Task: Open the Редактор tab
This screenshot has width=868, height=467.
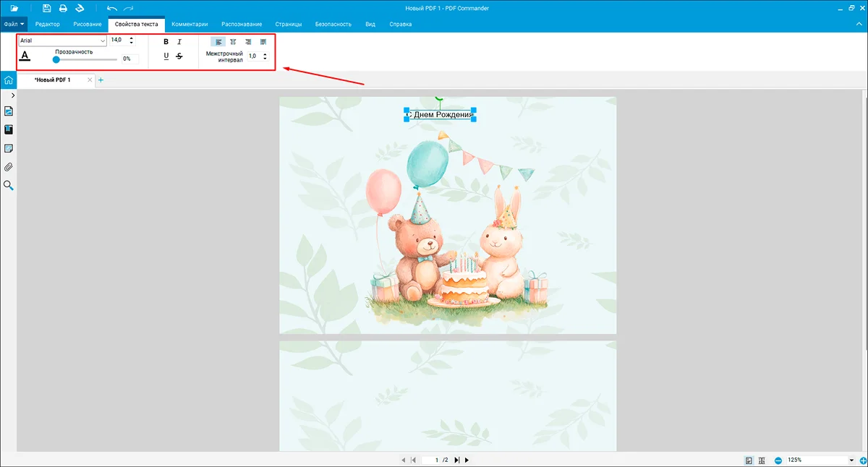Action: point(48,25)
